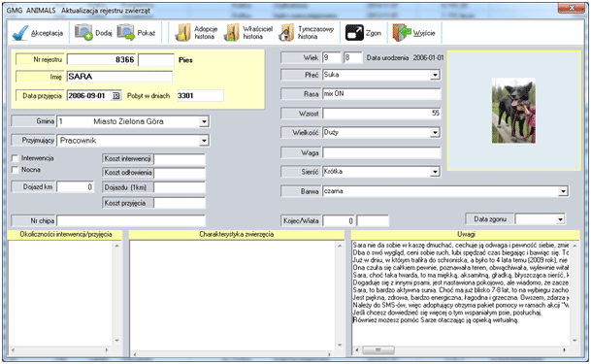Expand the Przyjmujący dropdown
Image resolution: width=591 pixels, height=364 pixels.
(204, 141)
